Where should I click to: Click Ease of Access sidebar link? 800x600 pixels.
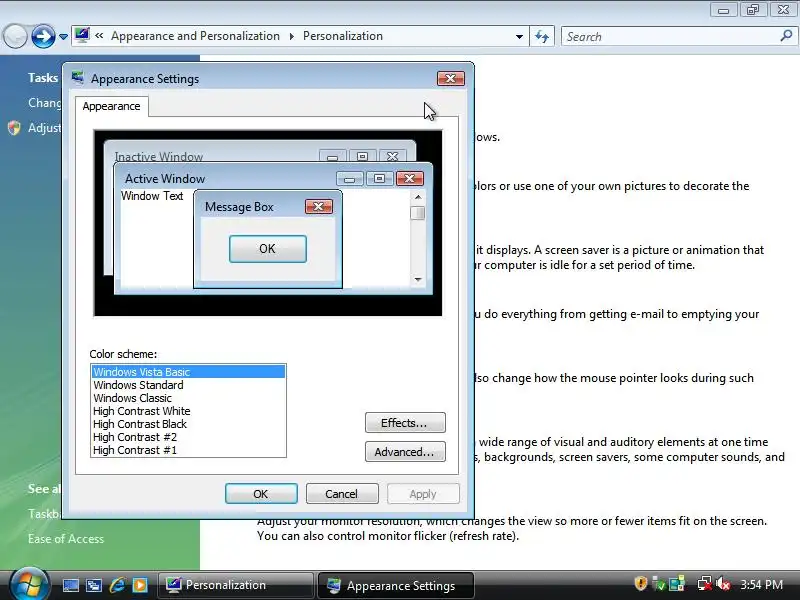pos(66,539)
